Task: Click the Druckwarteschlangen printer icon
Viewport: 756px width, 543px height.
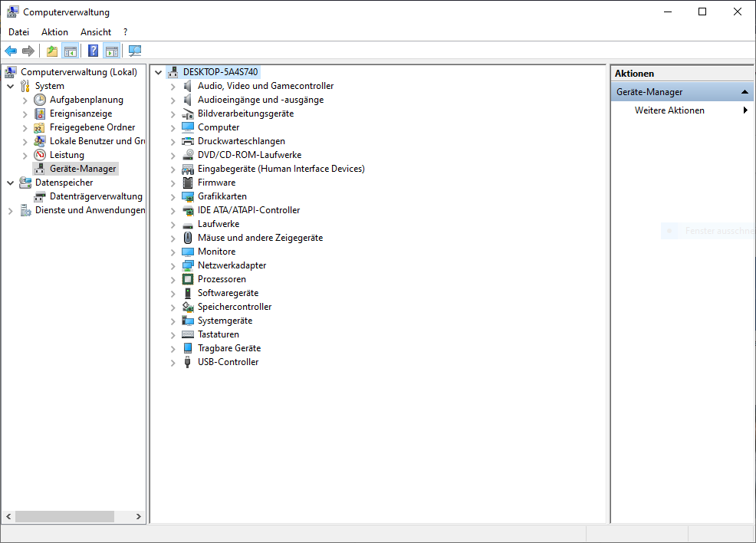Action: (x=188, y=141)
